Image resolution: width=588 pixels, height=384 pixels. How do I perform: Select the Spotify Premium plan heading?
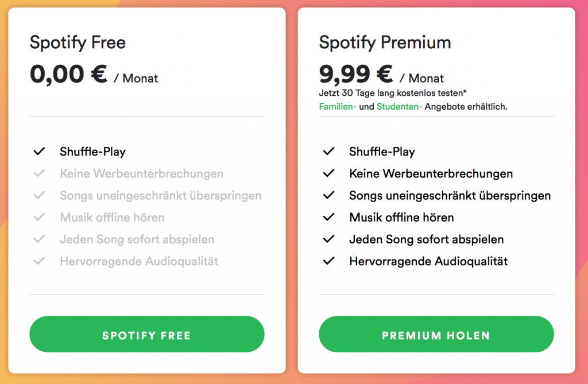pos(385,42)
